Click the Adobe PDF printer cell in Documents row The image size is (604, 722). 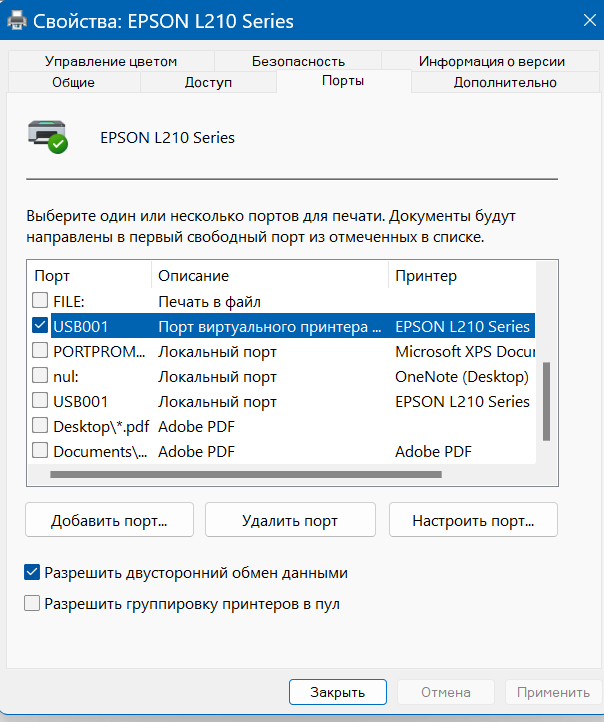(x=433, y=452)
